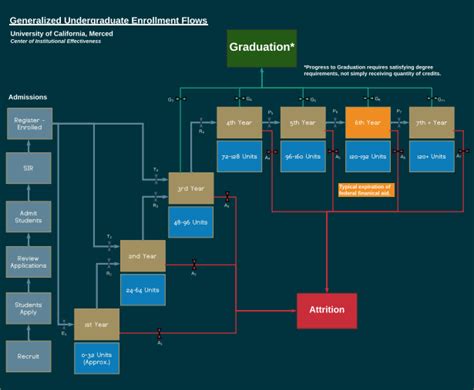This screenshot has height=390, width=474.
Task: Click the G5 graduation valve above 5th Year
Action: (x=303, y=99)
